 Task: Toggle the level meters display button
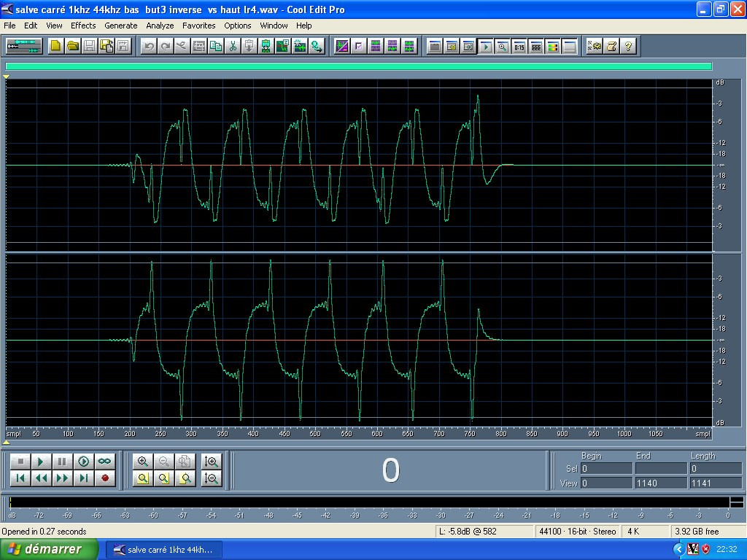(552, 46)
